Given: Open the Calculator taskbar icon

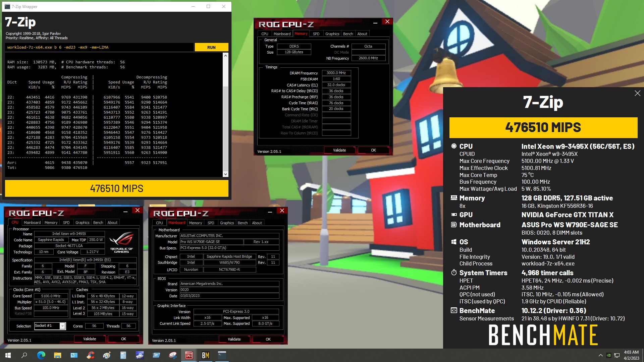Looking at the screenshot, I should point(123,355).
